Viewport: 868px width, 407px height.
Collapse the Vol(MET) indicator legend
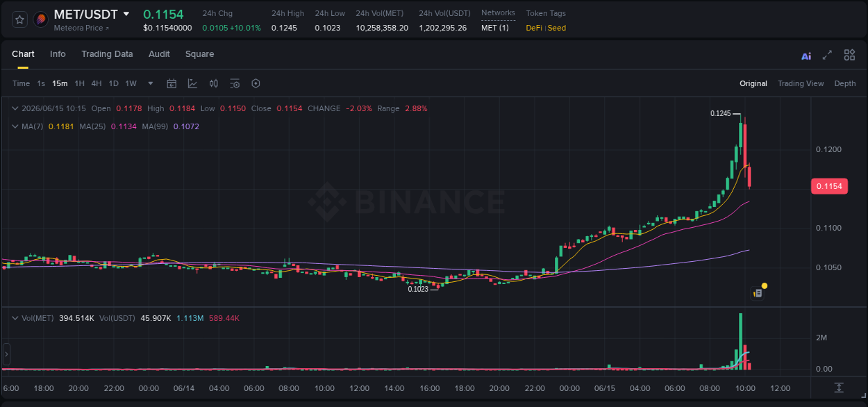coord(15,318)
